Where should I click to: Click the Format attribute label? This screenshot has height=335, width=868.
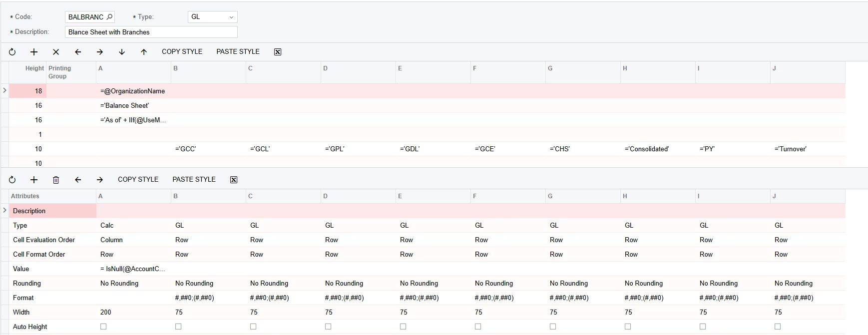click(x=23, y=298)
